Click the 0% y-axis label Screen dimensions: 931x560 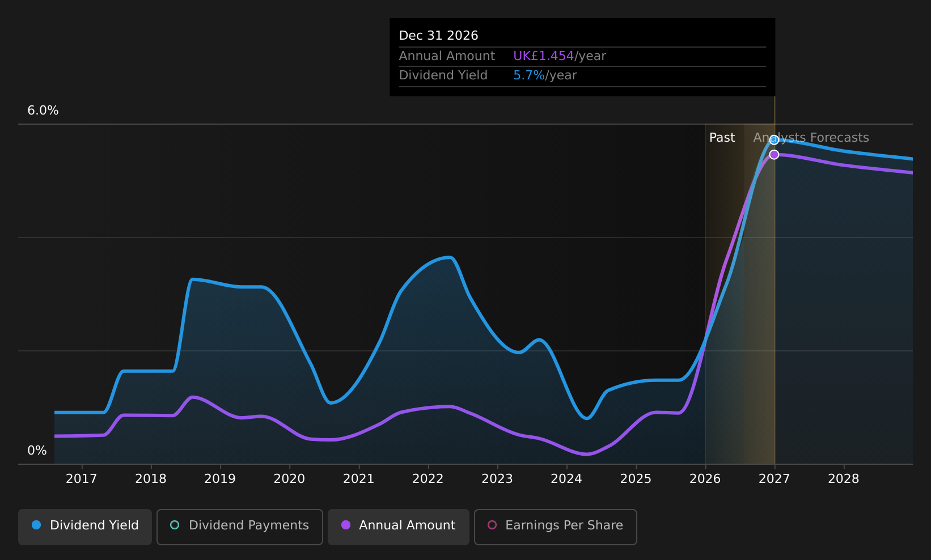(37, 451)
